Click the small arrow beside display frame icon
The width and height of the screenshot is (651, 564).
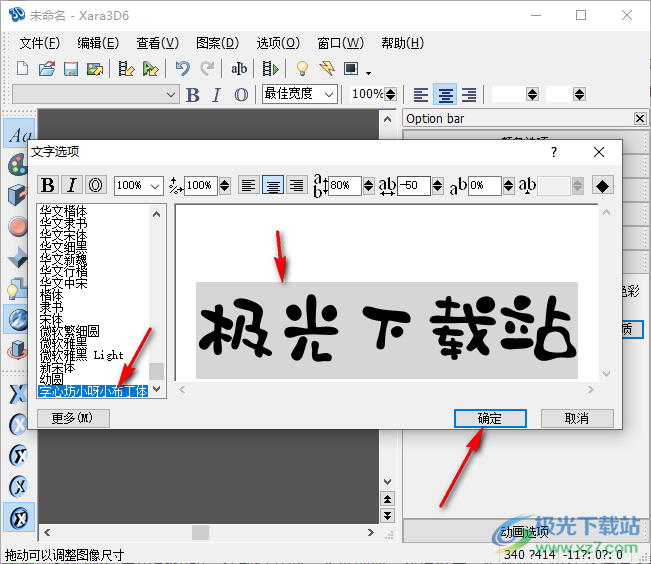tap(368, 73)
